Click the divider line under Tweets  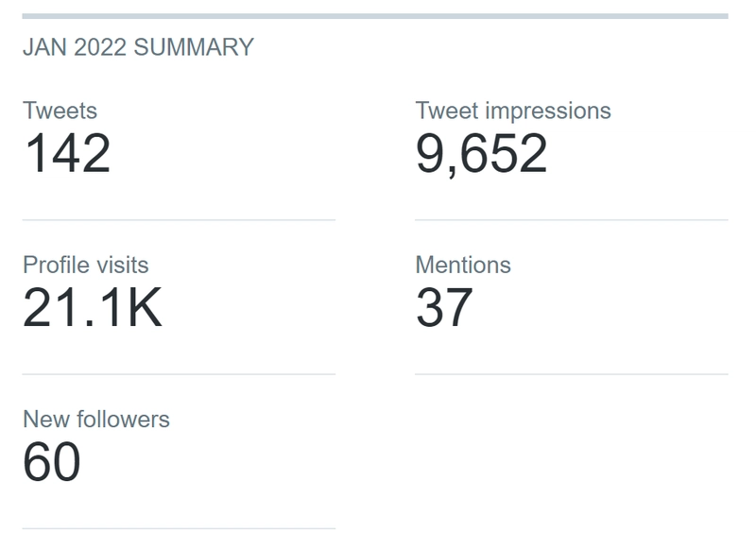pyautogui.click(x=179, y=220)
